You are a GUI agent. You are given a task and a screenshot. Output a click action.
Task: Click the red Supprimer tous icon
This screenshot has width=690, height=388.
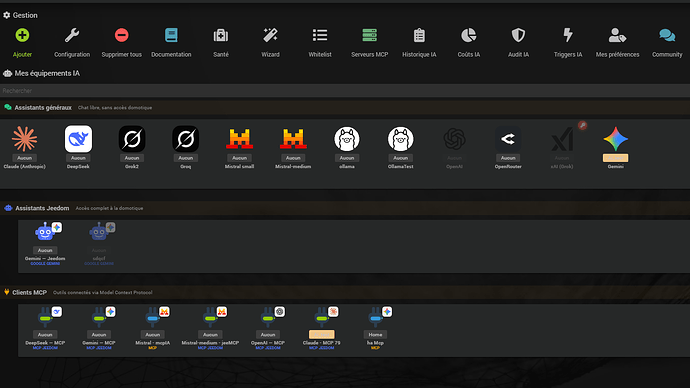pyautogui.click(x=121, y=35)
